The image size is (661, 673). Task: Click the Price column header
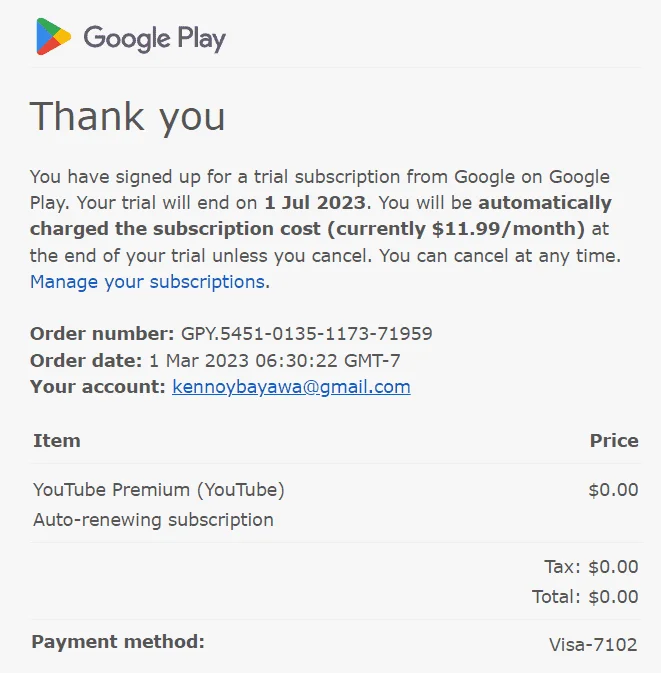click(x=614, y=440)
